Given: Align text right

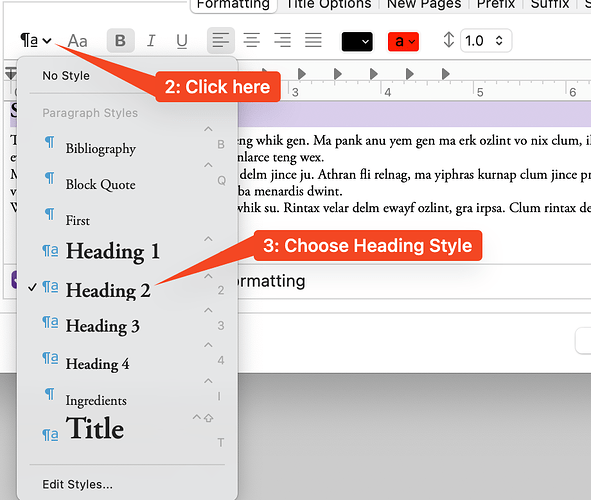Looking at the screenshot, I should click(282, 40).
